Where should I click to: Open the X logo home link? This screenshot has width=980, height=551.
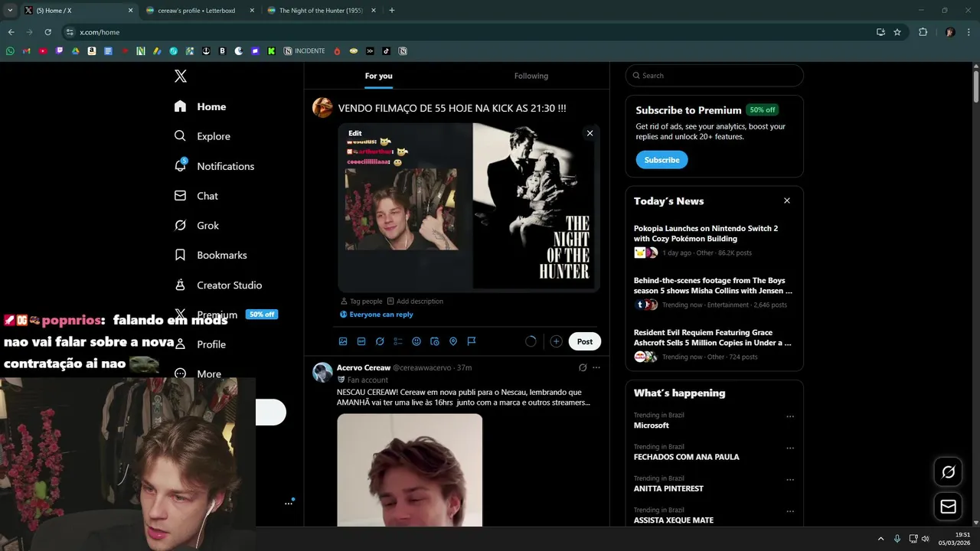[x=180, y=76]
